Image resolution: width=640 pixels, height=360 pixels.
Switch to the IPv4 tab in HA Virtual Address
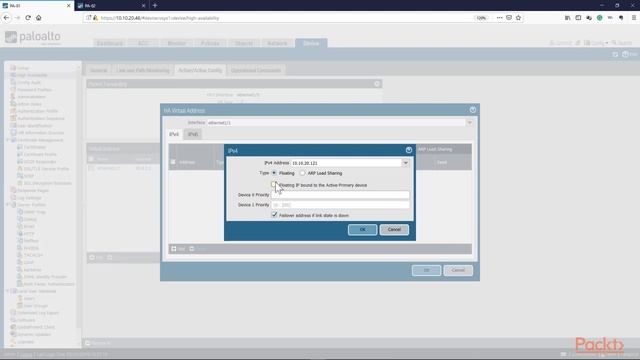click(174, 134)
